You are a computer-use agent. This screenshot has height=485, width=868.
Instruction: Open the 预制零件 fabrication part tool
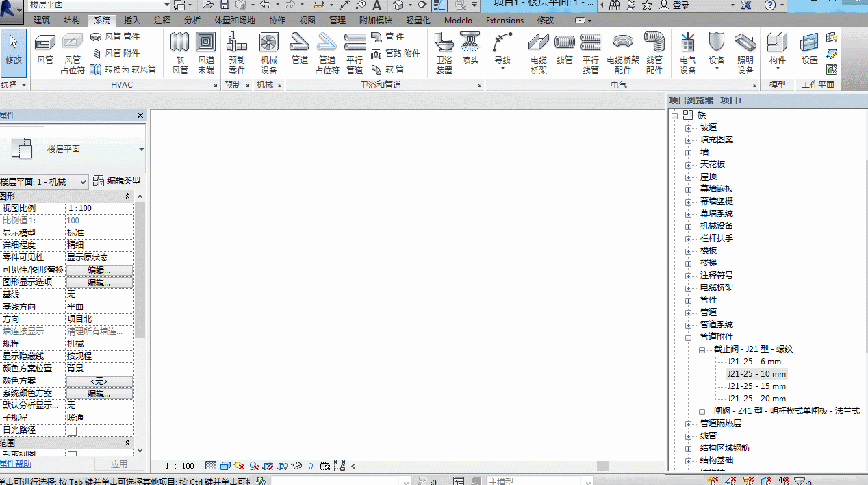(237, 53)
